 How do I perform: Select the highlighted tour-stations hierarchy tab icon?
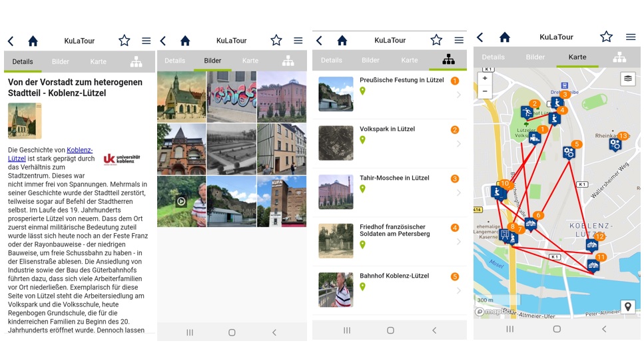click(448, 60)
